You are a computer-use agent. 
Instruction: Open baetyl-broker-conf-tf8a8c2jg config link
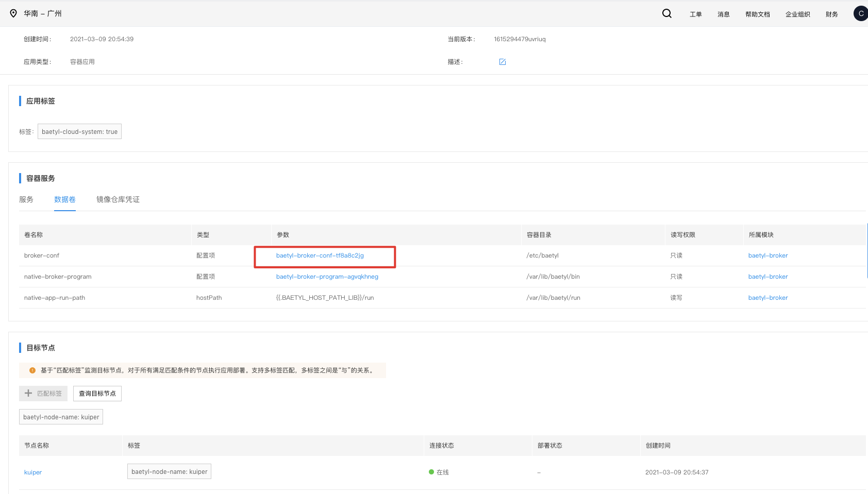point(320,255)
